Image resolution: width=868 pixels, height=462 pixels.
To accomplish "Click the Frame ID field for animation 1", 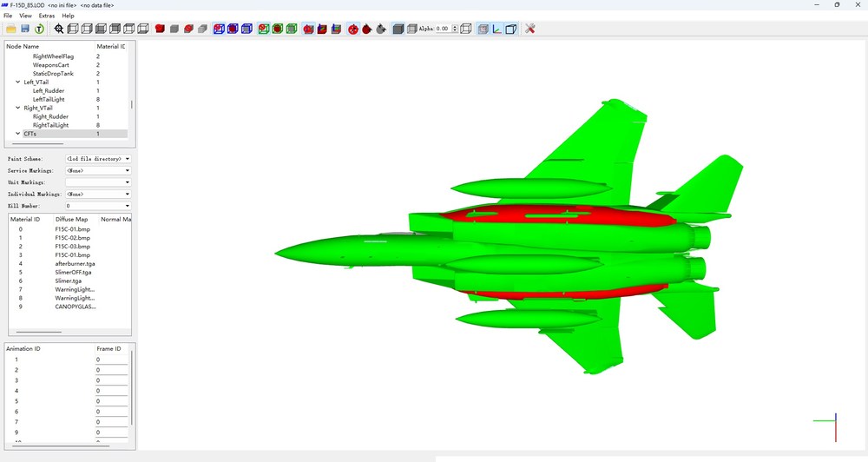I will [x=111, y=360].
